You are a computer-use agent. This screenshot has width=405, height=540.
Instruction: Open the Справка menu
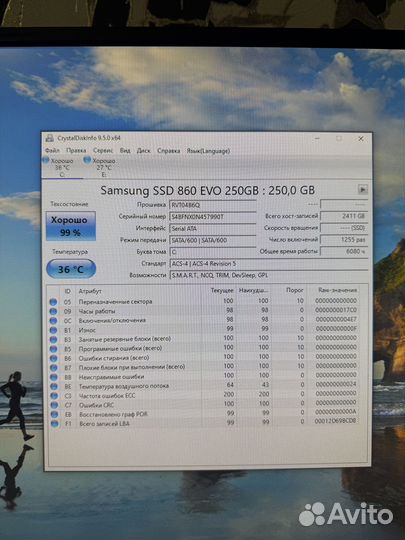click(x=168, y=150)
